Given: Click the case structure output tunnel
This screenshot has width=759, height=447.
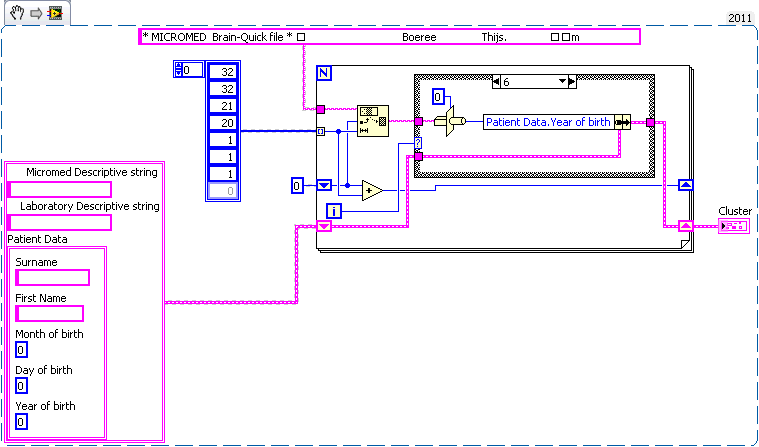Looking at the screenshot, I should (651, 122).
